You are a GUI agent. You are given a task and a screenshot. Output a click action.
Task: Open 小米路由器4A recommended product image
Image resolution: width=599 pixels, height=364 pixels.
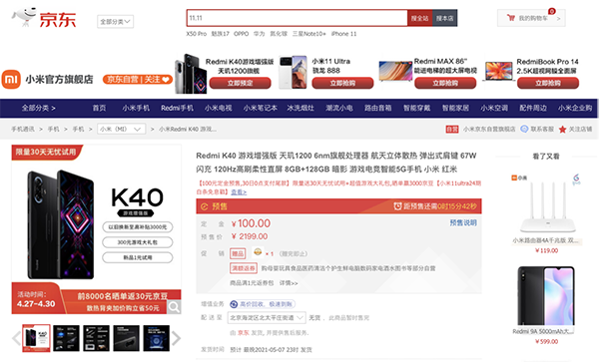click(547, 203)
